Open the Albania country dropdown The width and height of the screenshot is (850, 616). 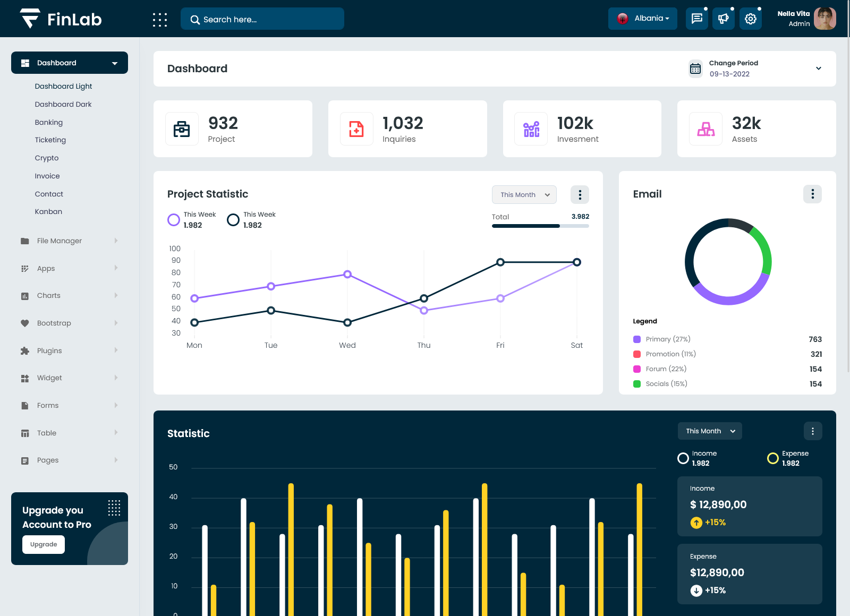coord(643,19)
